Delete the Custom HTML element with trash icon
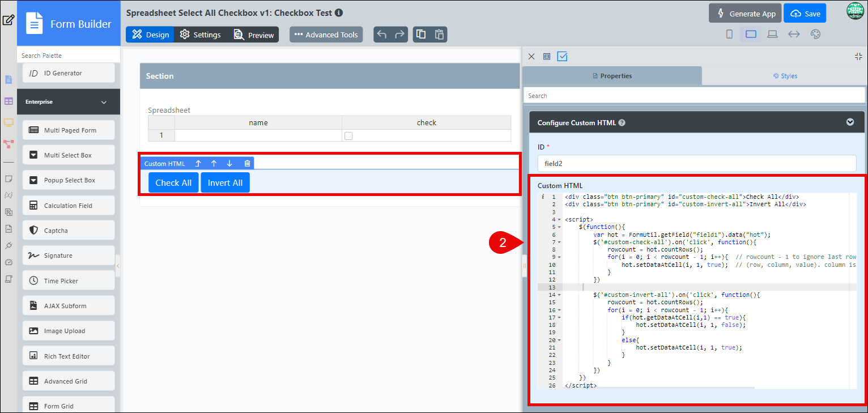 pyautogui.click(x=247, y=163)
